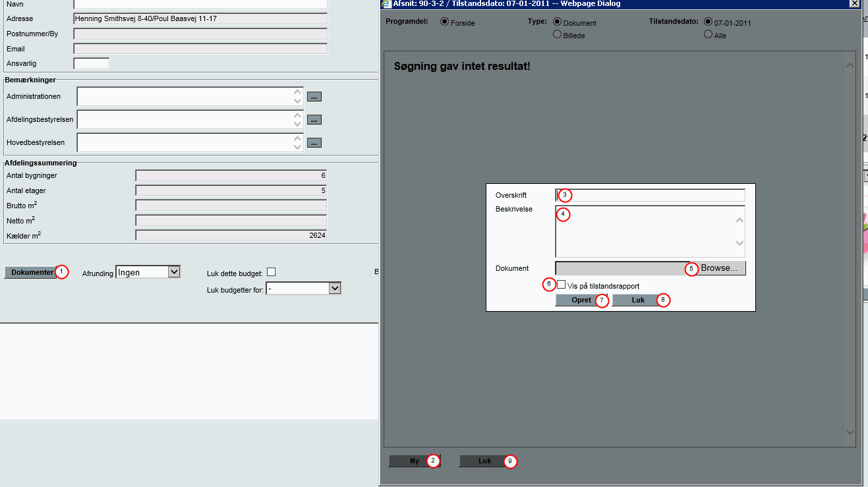
Task: Click the dialog results pane scroll-down arrow
Action: [x=850, y=432]
